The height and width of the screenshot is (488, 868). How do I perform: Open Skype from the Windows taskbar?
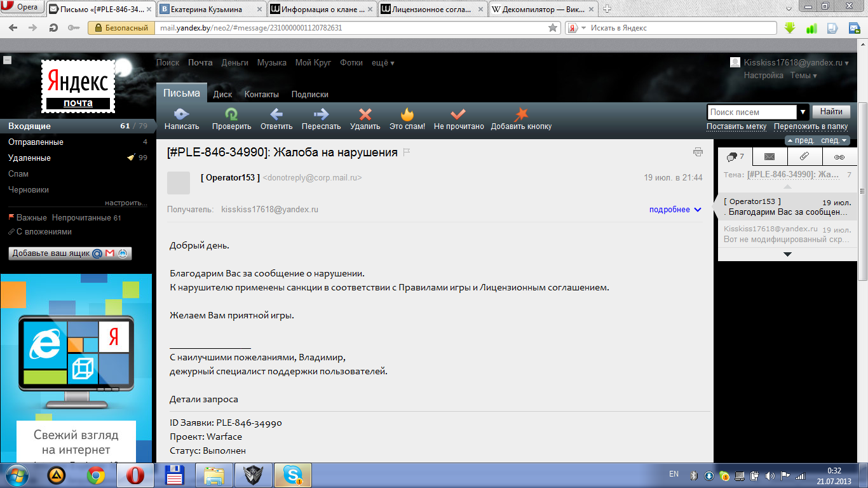[x=293, y=475]
